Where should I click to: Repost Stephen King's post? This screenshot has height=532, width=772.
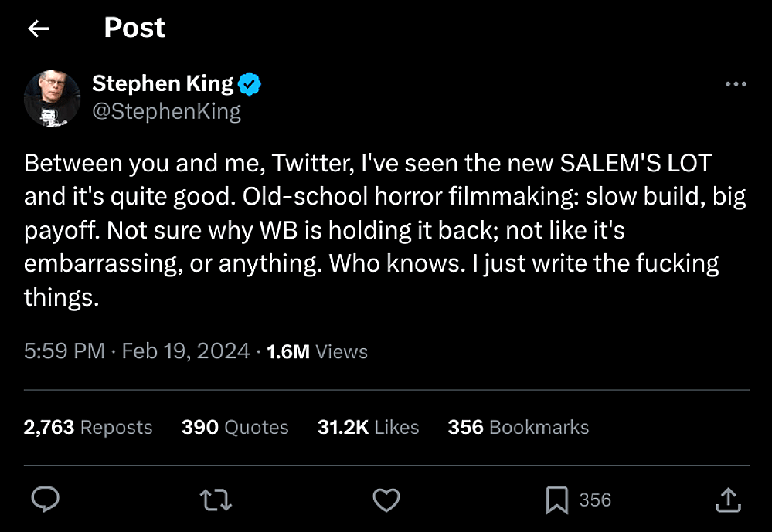(216, 500)
